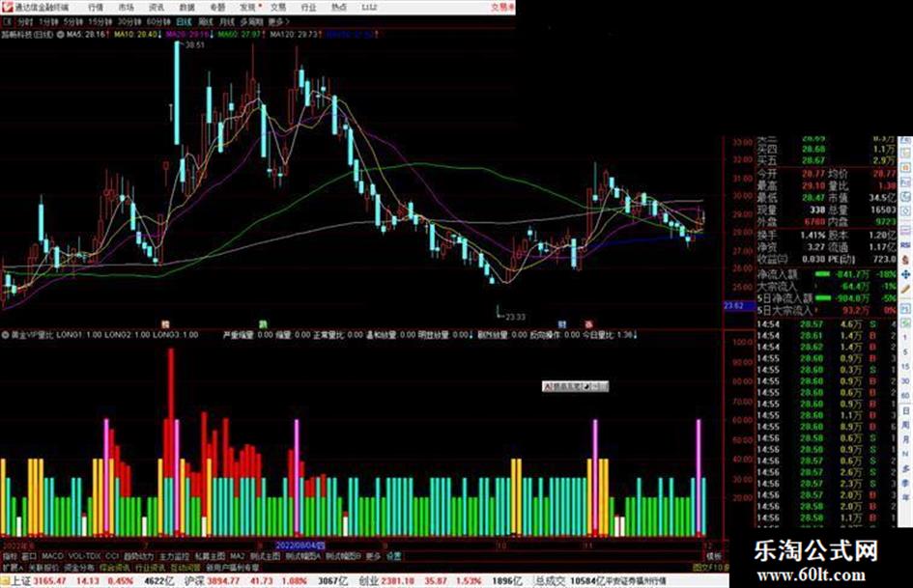Click the 38.51 high price label

195,44
